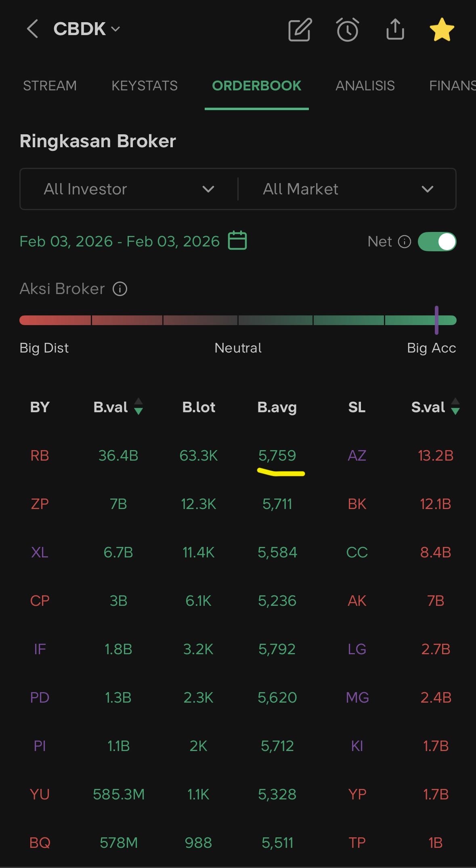Open the All Investor dropdown
The width and height of the screenshot is (476, 868).
tap(129, 189)
